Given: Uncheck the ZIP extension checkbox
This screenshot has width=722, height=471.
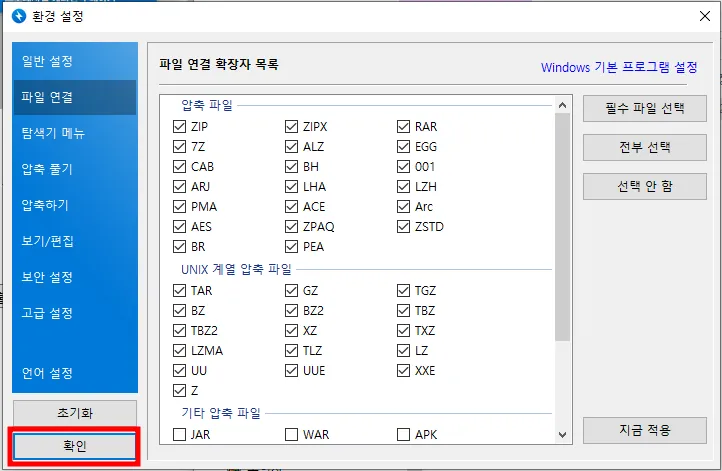Looking at the screenshot, I should coord(179,126).
